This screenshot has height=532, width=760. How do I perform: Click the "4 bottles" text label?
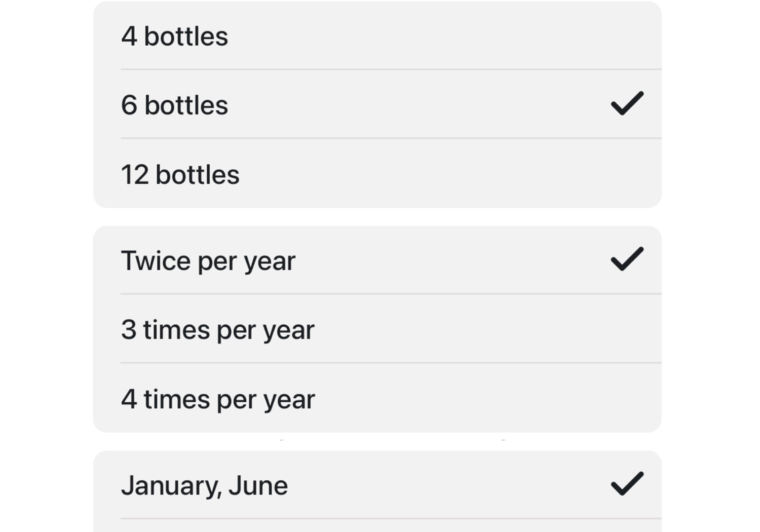[175, 36]
